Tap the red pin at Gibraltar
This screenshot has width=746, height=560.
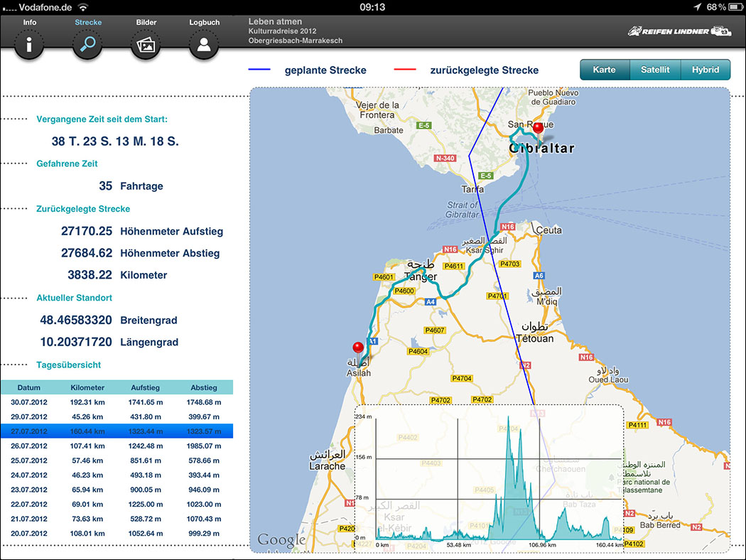pyautogui.click(x=538, y=129)
